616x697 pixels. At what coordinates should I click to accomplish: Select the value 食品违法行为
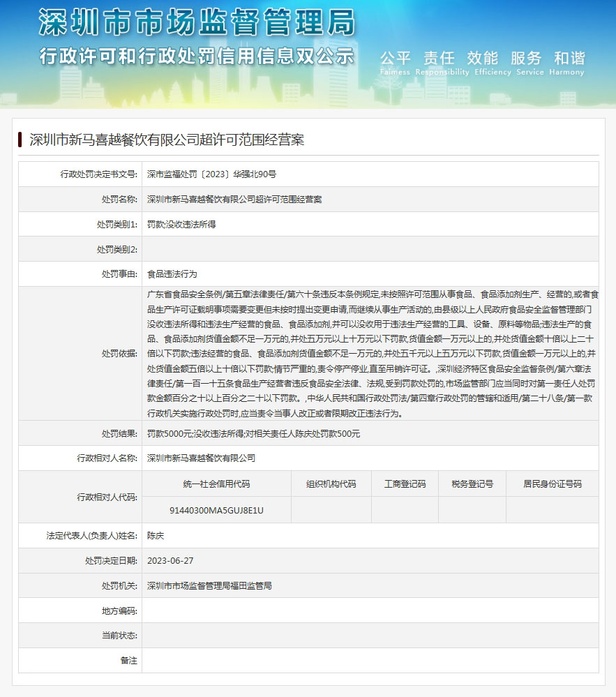pyautogui.click(x=172, y=273)
